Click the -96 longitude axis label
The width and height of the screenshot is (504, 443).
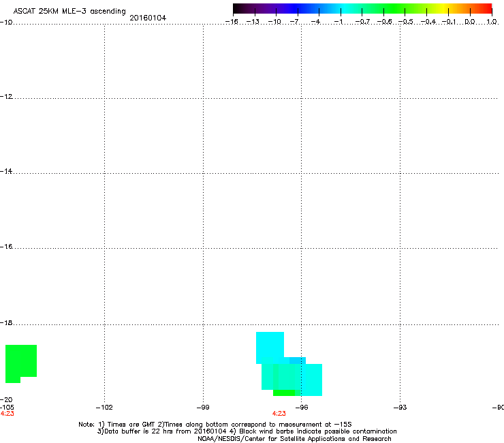click(x=302, y=408)
